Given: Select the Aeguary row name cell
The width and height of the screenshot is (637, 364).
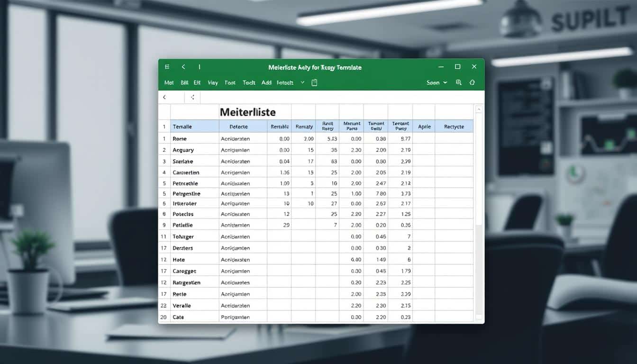Looking at the screenshot, I should pyautogui.click(x=194, y=150).
